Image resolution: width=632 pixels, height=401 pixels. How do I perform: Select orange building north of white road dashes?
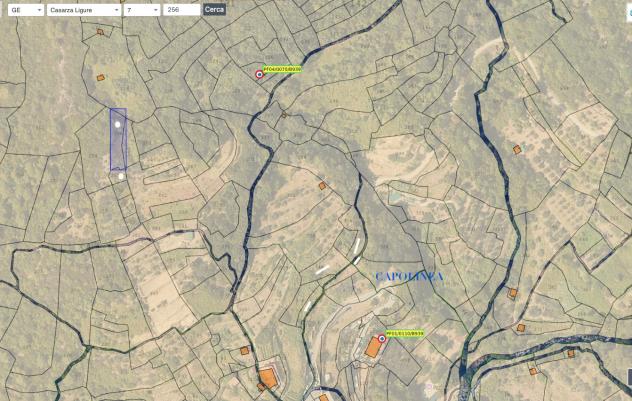pos(322,186)
